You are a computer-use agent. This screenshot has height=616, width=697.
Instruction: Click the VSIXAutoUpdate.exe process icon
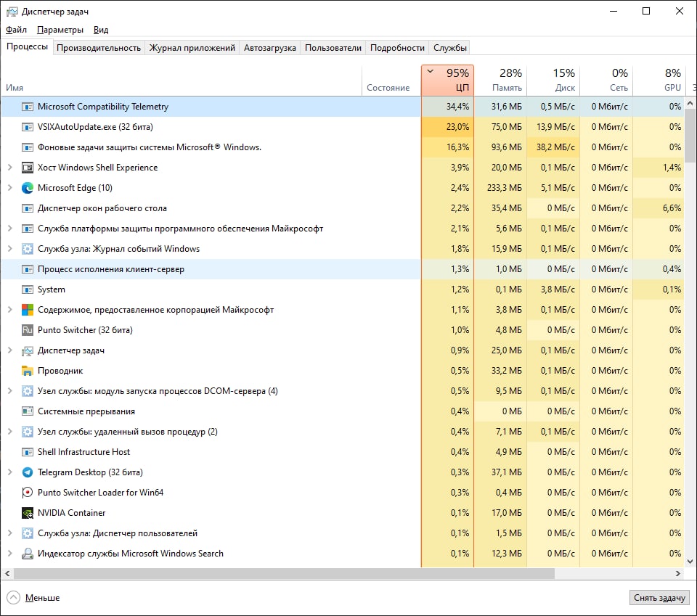click(28, 127)
